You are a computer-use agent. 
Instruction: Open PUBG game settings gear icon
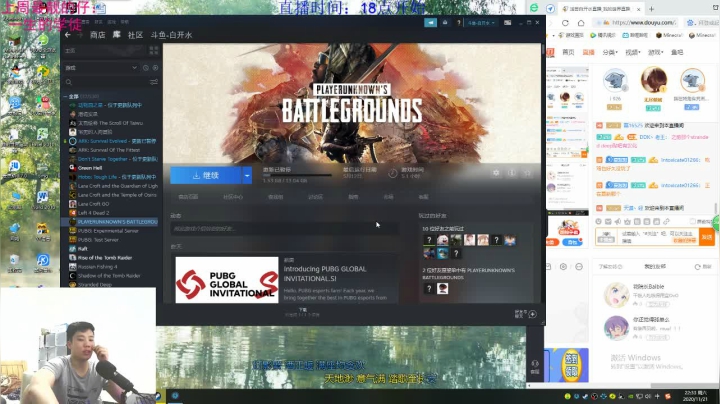pos(496,173)
